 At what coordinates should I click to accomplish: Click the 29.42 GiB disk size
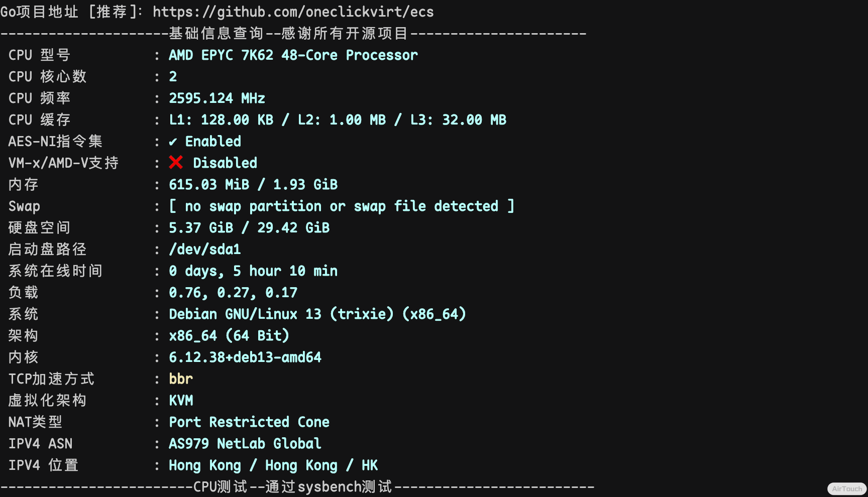[x=293, y=228]
